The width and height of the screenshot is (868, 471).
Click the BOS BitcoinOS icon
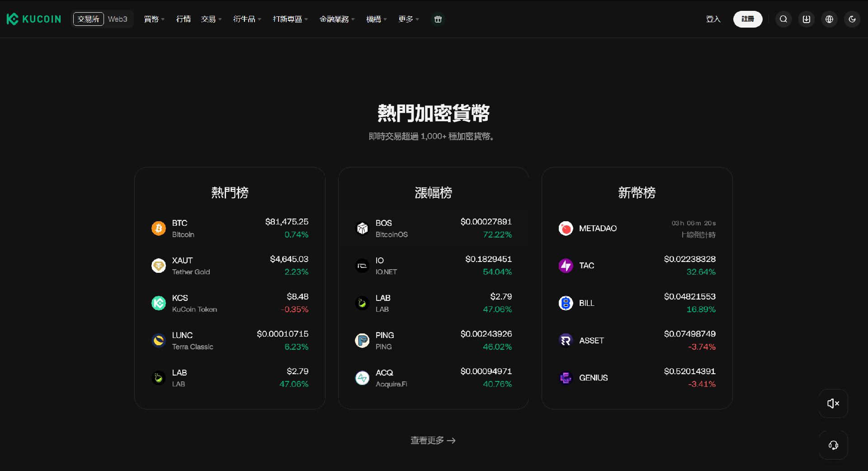362,228
